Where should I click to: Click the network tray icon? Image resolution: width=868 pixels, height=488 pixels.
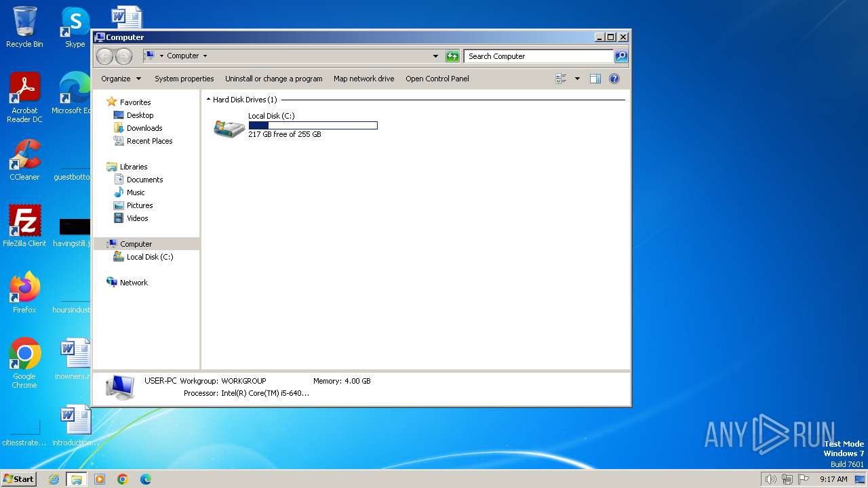click(x=787, y=479)
